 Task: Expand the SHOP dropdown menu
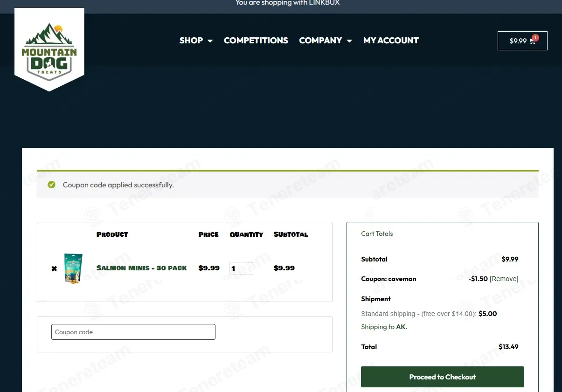[x=196, y=41]
